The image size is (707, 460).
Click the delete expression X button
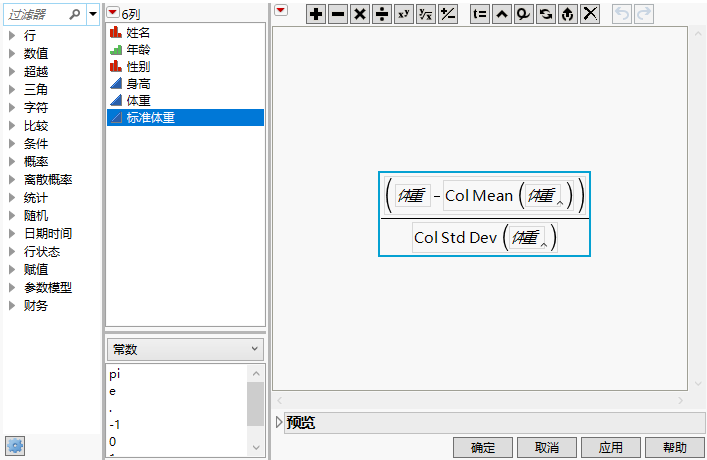(x=590, y=14)
